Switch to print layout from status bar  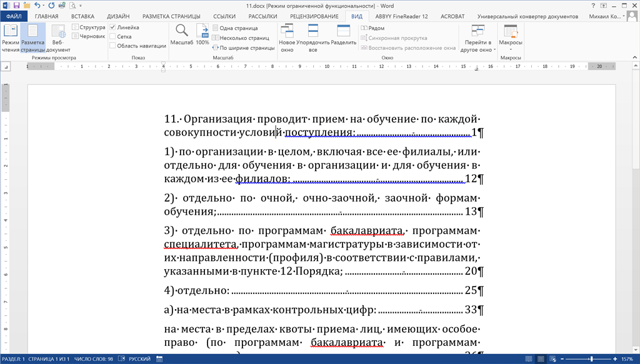(541, 359)
